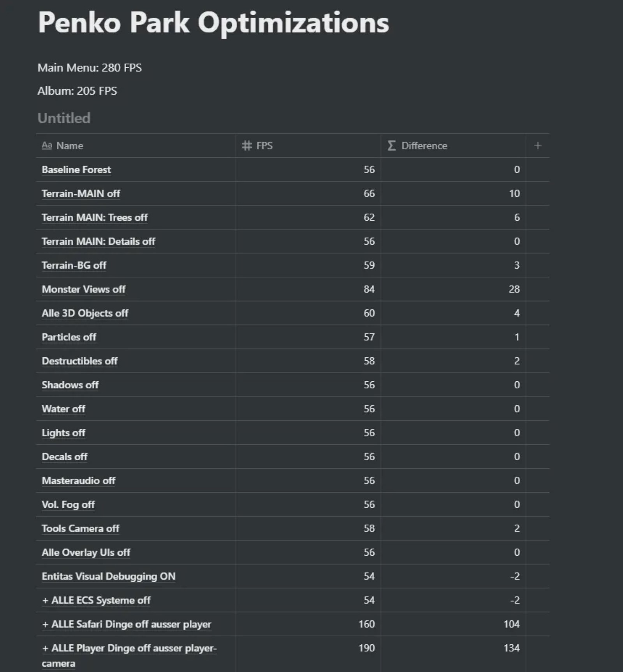Click the Untitled database title

pyautogui.click(x=64, y=118)
